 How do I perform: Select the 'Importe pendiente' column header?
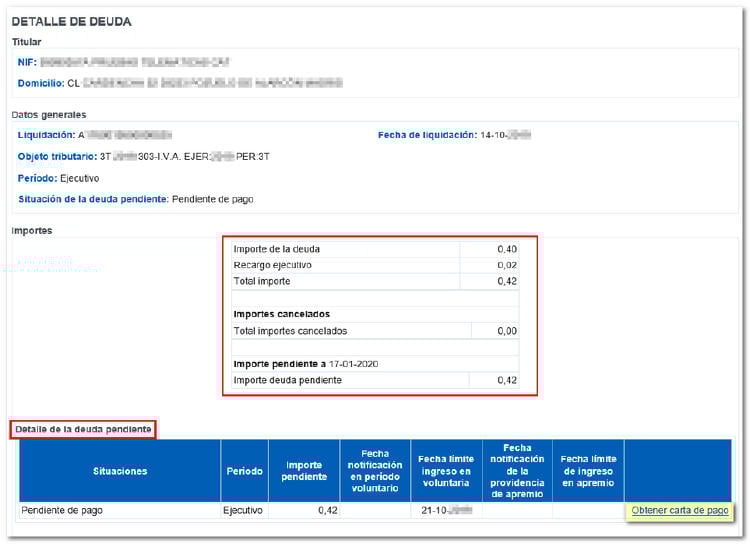click(304, 471)
